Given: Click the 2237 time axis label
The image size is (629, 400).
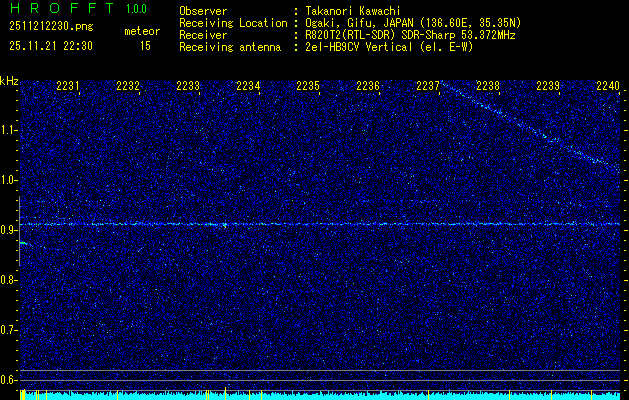Looking at the screenshot, I should pyautogui.click(x=428, y=86).
